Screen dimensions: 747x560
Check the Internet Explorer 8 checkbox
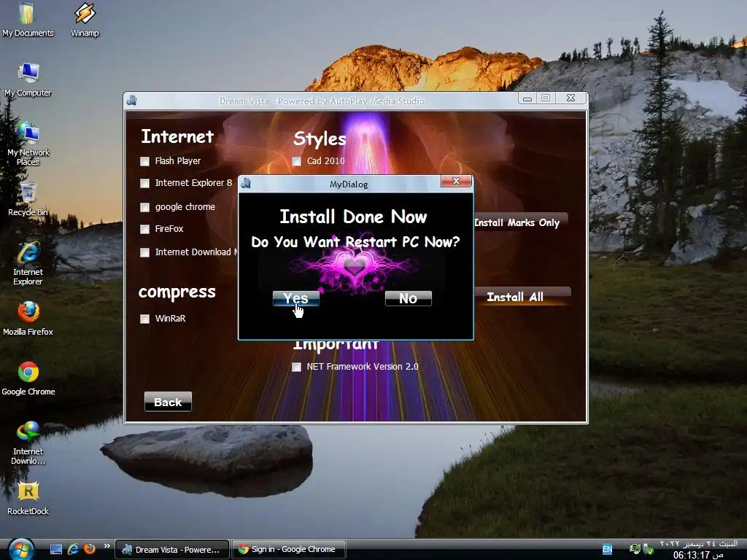[x=145, y=183]
